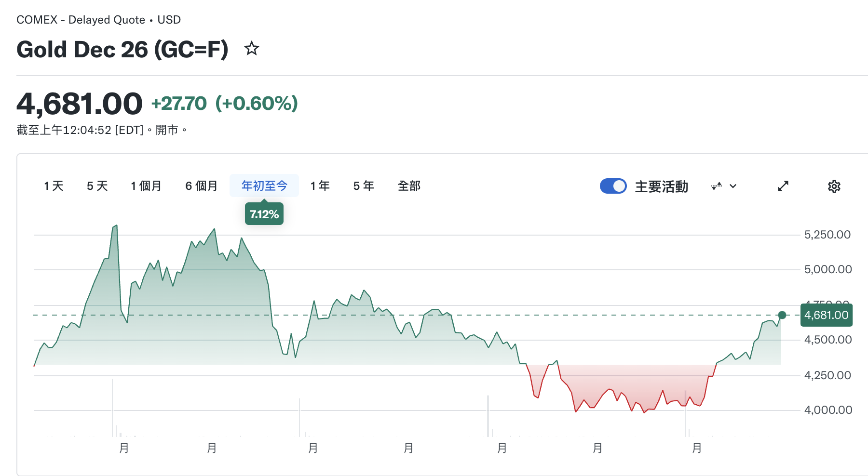This screenshot has height=476, width=868.
Task: Expand chart to fullscreen view
Action: coord(783,186)
